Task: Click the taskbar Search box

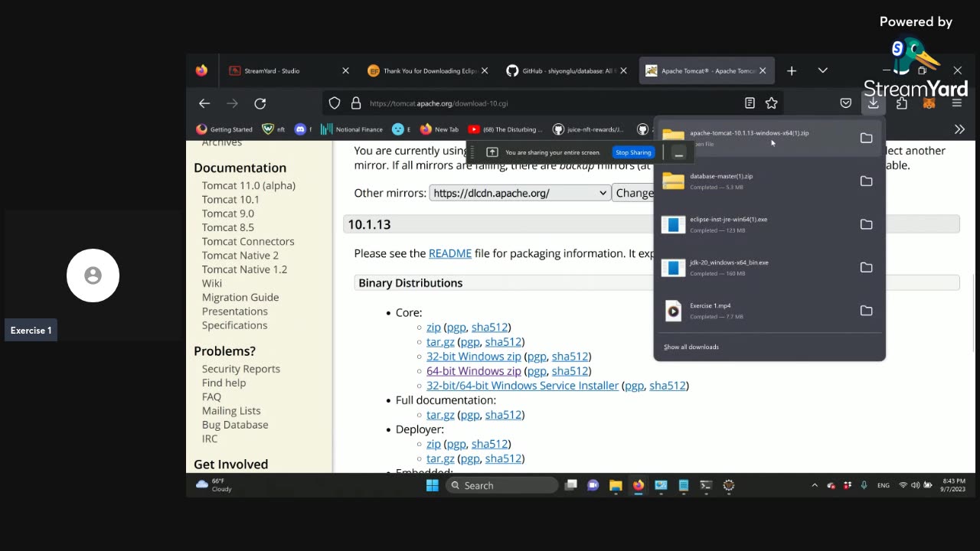Action: tap(502, 485)
